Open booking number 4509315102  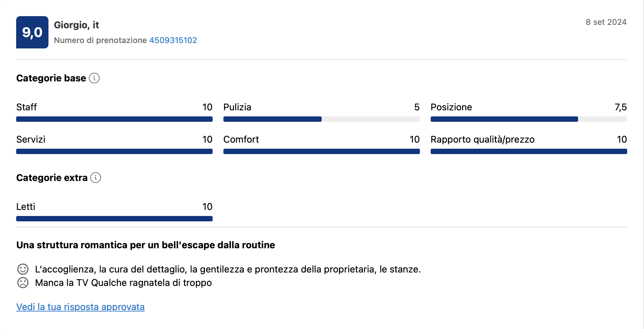pyautogui.click(x=173, y=40)
